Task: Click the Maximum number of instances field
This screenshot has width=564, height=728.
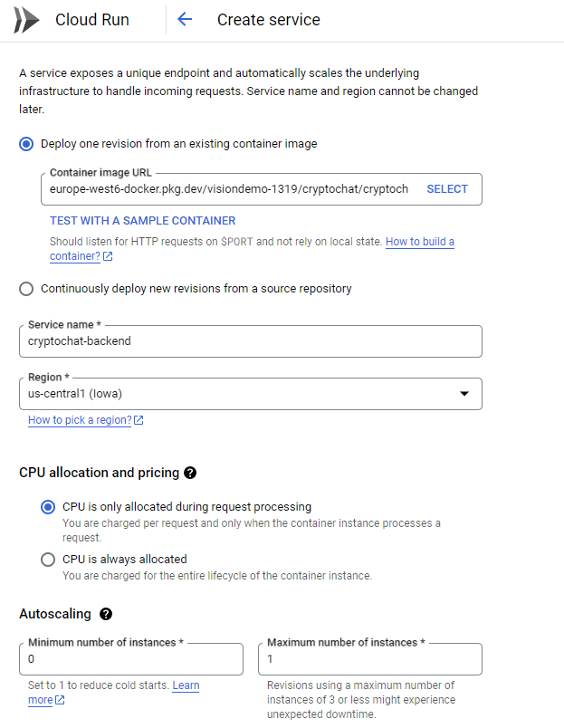Action: pos(369,659)
